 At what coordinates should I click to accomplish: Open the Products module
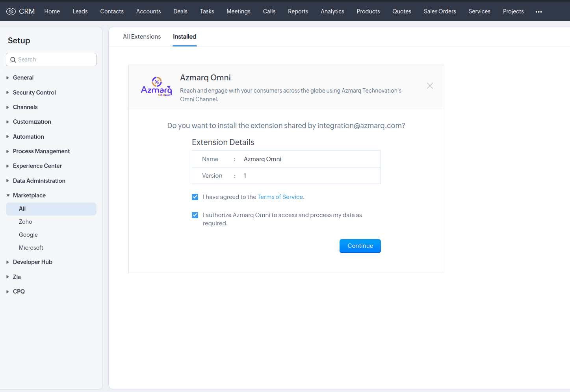tap(368, 11)
